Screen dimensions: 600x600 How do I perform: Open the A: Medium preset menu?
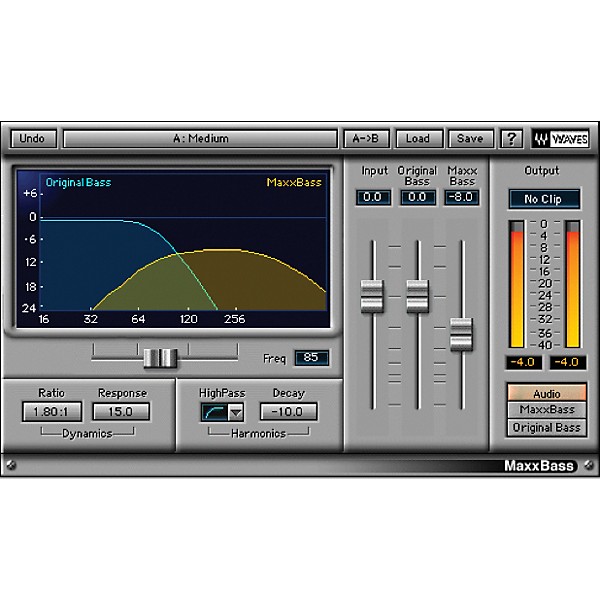(200, 139)
